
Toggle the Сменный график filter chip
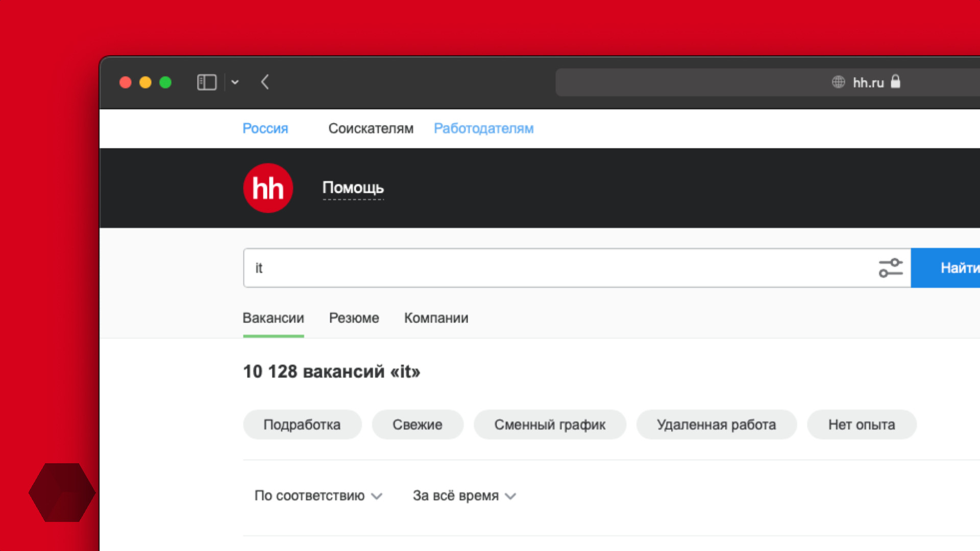click(x=550, y=424)
